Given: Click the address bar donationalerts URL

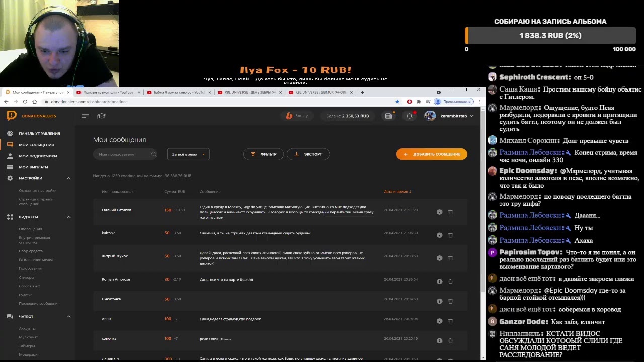Looking at the screenshot, I should pyautogui.click(x=89, y=102).
